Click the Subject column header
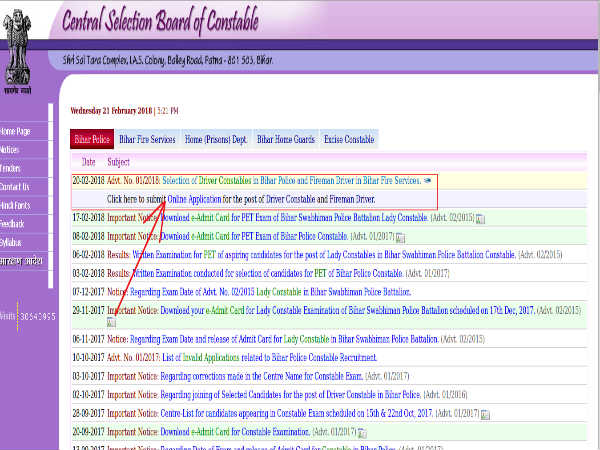The image size is (600, 450). pyautogui.click(x=119, y=162)
